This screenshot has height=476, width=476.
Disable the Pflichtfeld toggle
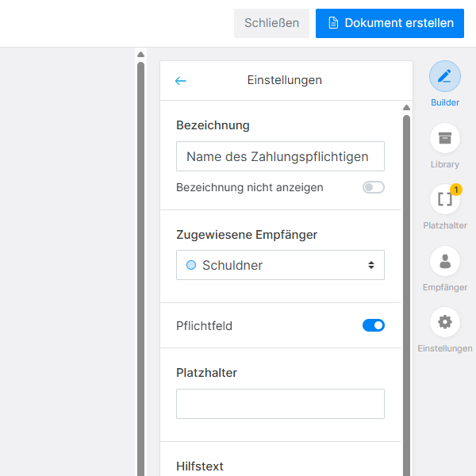[x=374, y=325]
